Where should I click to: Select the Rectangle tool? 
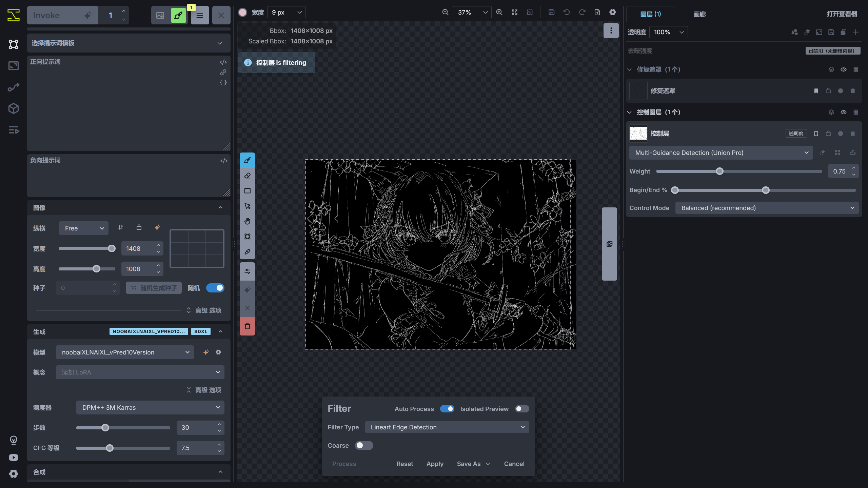point(247,190)
